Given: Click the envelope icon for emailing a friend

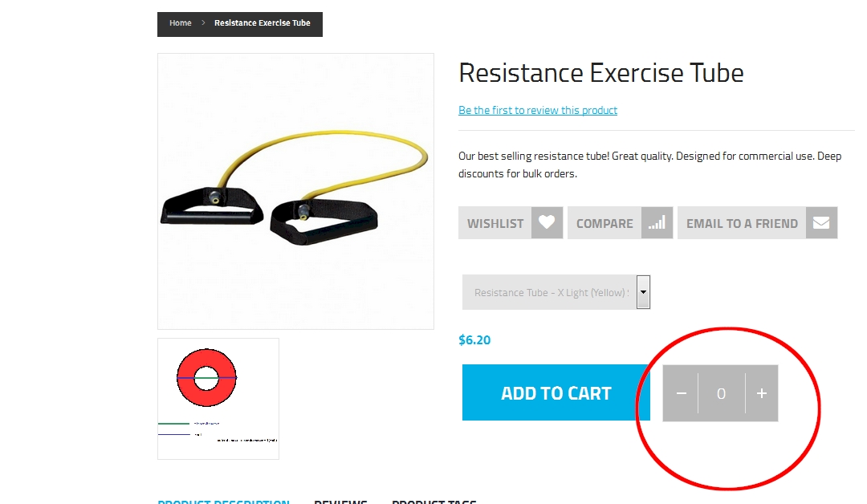Looking at the screenshot, I should click(x=822, y=223).
